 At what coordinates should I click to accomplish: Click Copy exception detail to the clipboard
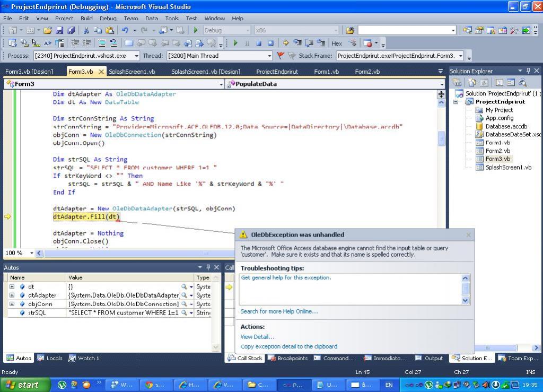pyautogui.click(x=289, y=346)
